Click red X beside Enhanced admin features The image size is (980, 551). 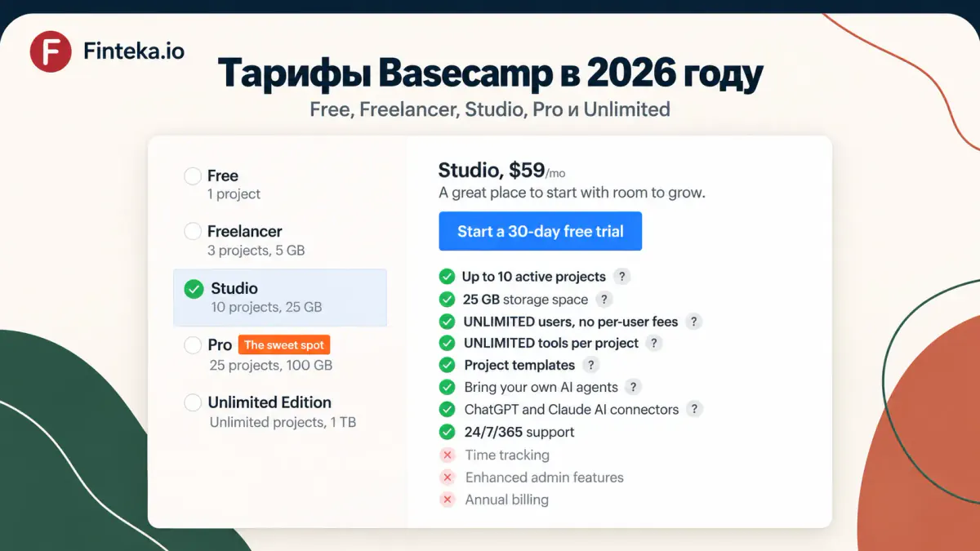point(447,477)
